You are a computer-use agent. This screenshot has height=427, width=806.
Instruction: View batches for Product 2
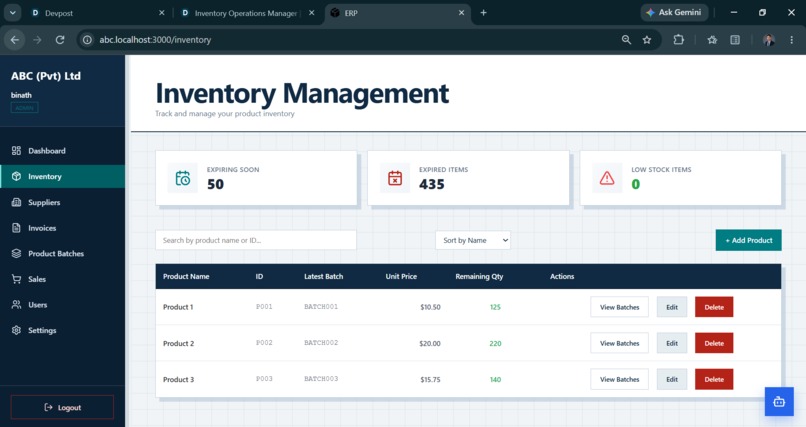tap(619, 343)
